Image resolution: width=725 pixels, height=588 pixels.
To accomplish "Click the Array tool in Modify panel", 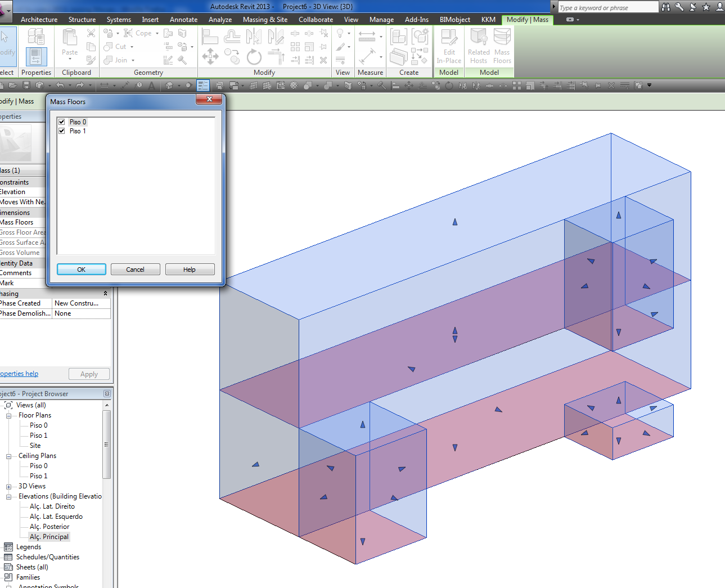I will point(295,47).
